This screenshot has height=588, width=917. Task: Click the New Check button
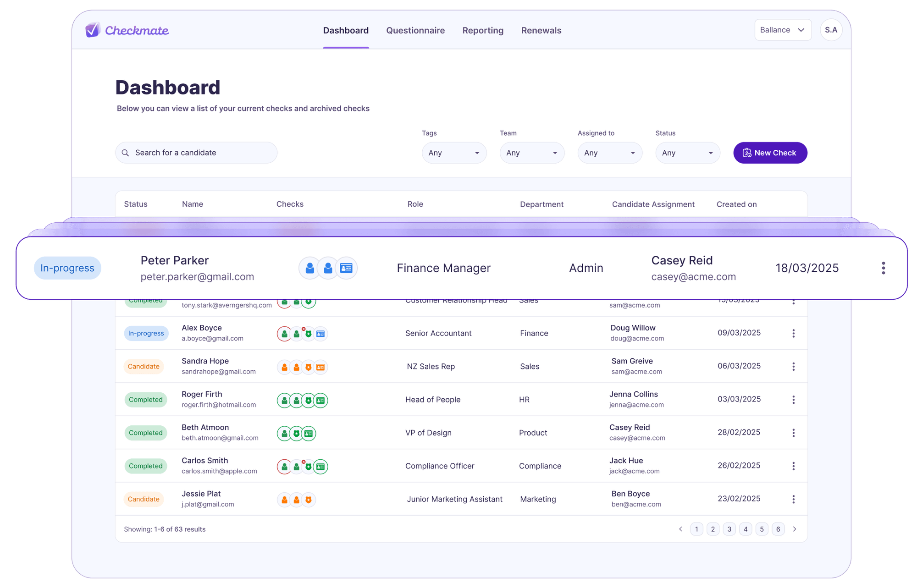(770, 153)
